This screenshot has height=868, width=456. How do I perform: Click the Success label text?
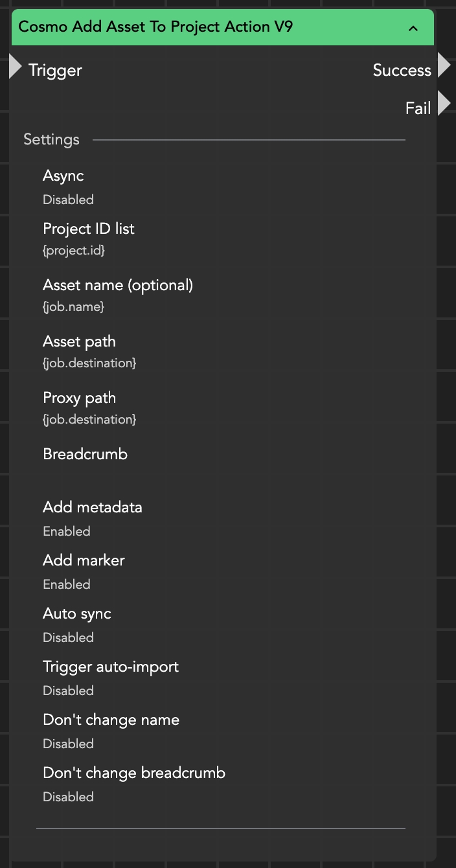click(402, 71)
